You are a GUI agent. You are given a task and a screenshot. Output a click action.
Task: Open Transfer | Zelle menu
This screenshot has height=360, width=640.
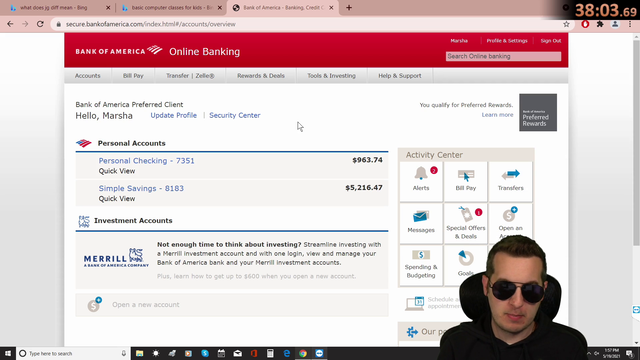(190, 76)
